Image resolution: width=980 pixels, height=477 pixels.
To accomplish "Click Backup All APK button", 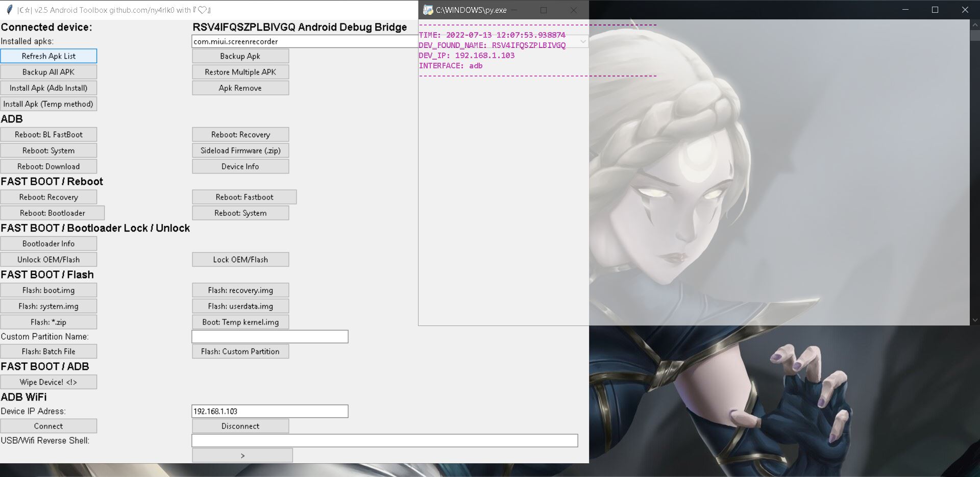I will 48,72.
